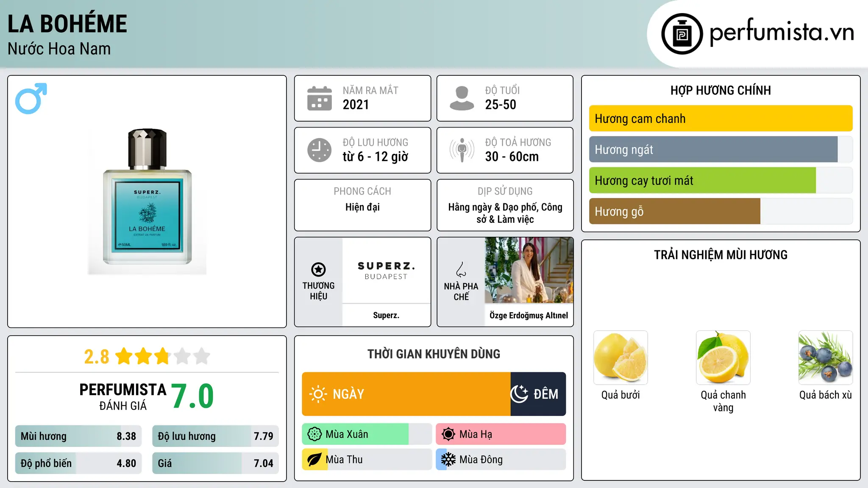Image resolution: width=868 pixels, height=488 pixels.
Task: Select the grapefruit note image
Action: pyautogui.click(x=620, y=358)
